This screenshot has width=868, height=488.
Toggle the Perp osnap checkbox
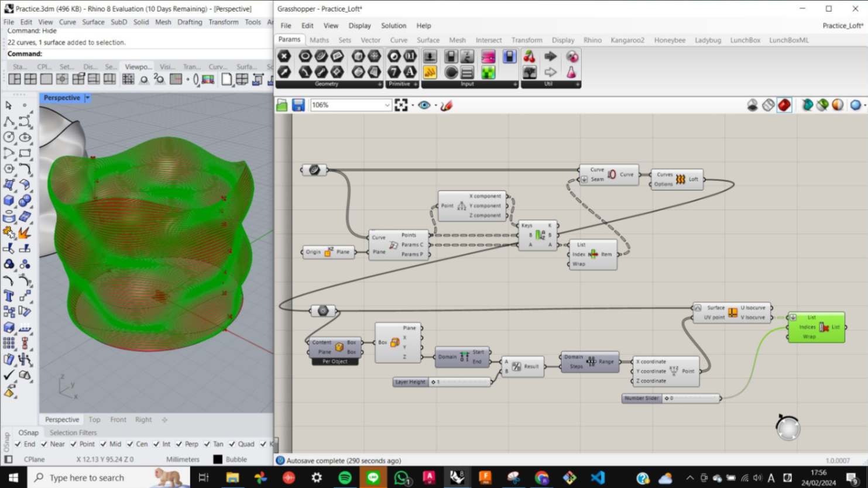(x=180, y=444)
